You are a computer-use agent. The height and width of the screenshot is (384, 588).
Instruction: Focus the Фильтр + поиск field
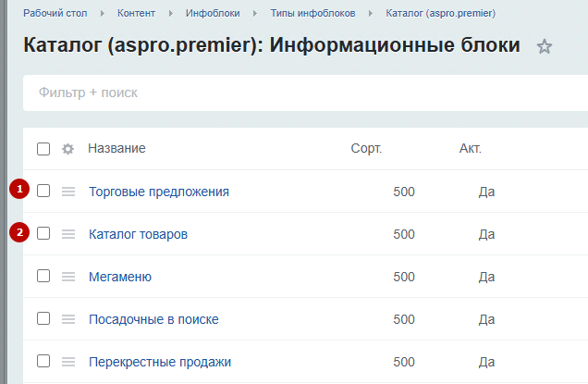point(305,93)
